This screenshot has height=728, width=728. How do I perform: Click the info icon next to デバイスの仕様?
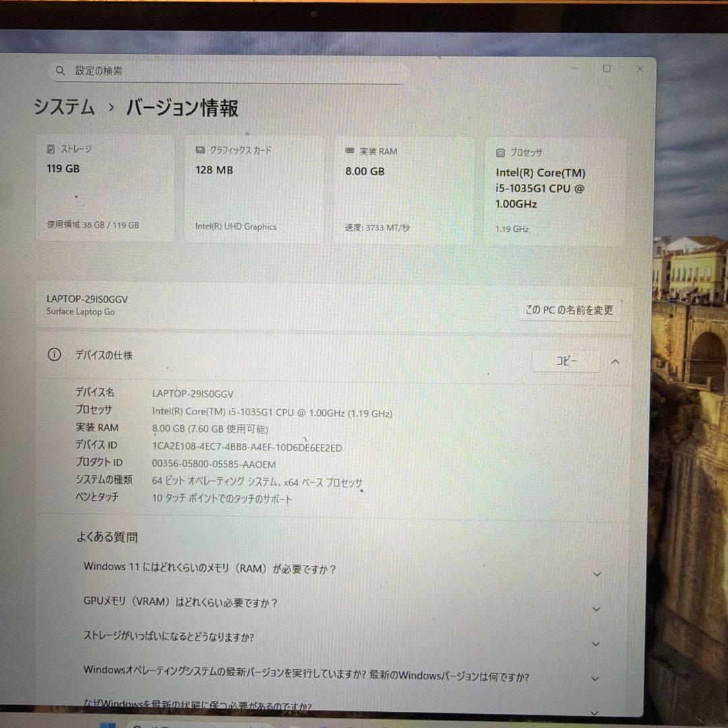pos(54,355)
